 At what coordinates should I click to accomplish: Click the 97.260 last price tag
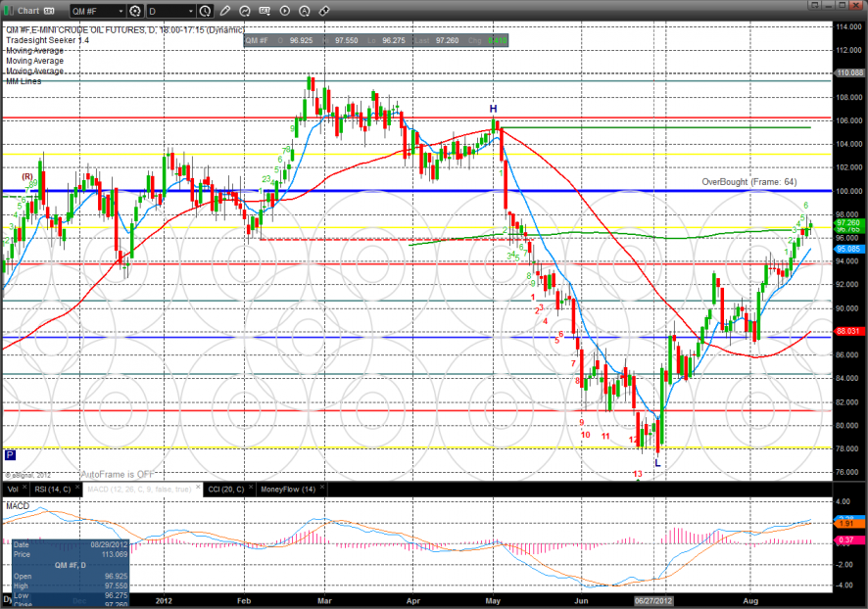pos(849,223)
